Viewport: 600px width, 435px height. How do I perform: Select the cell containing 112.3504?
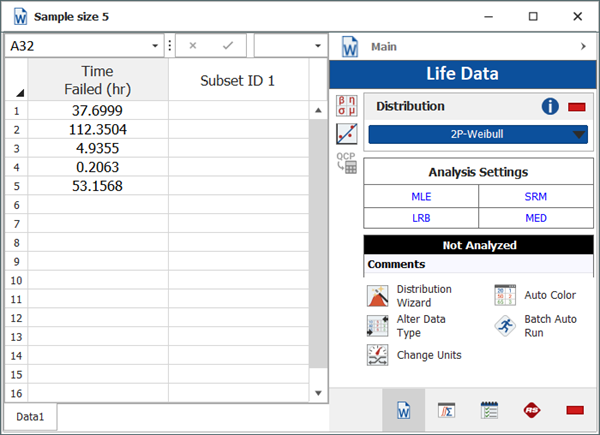coord(97,129)
